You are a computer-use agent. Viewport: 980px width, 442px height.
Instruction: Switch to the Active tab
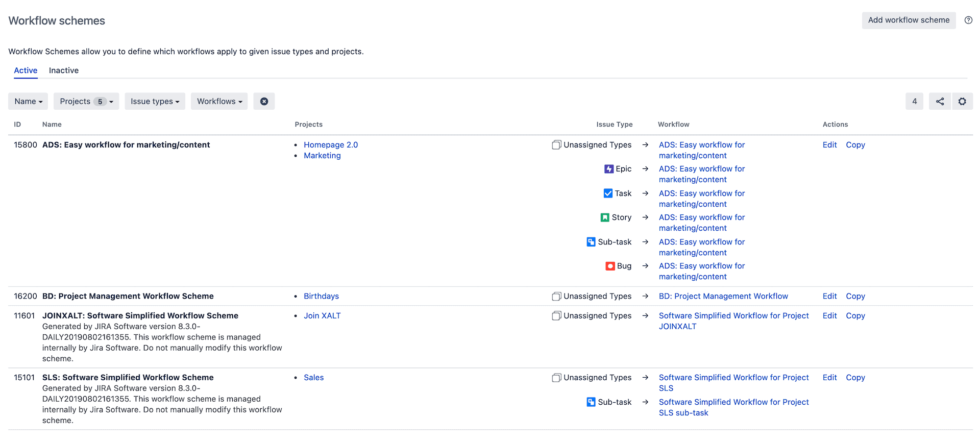click(x=26, y=70)
